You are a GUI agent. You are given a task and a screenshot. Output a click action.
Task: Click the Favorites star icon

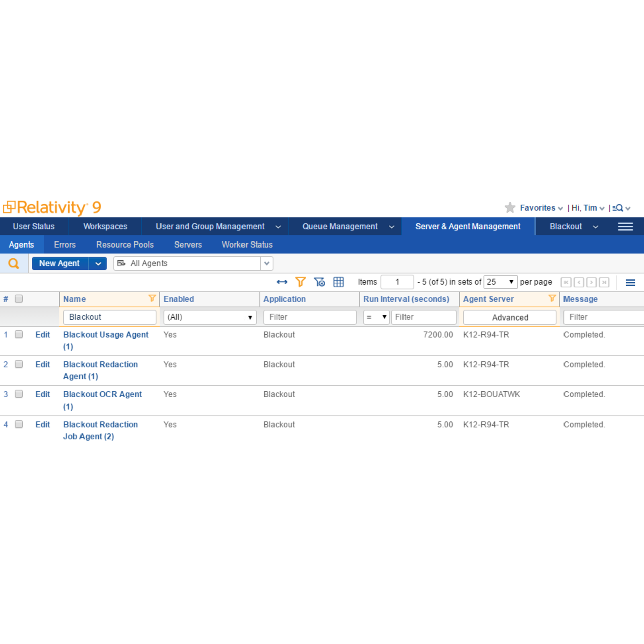coord(510,208)
